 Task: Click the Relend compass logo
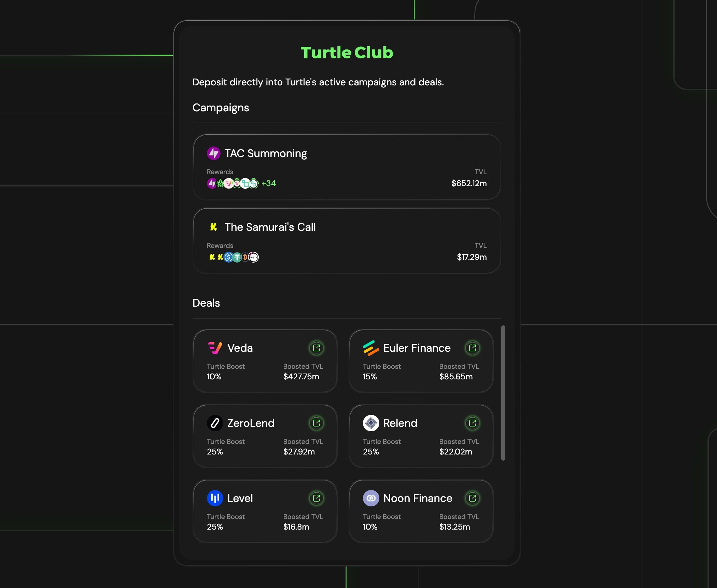(371, 423)
